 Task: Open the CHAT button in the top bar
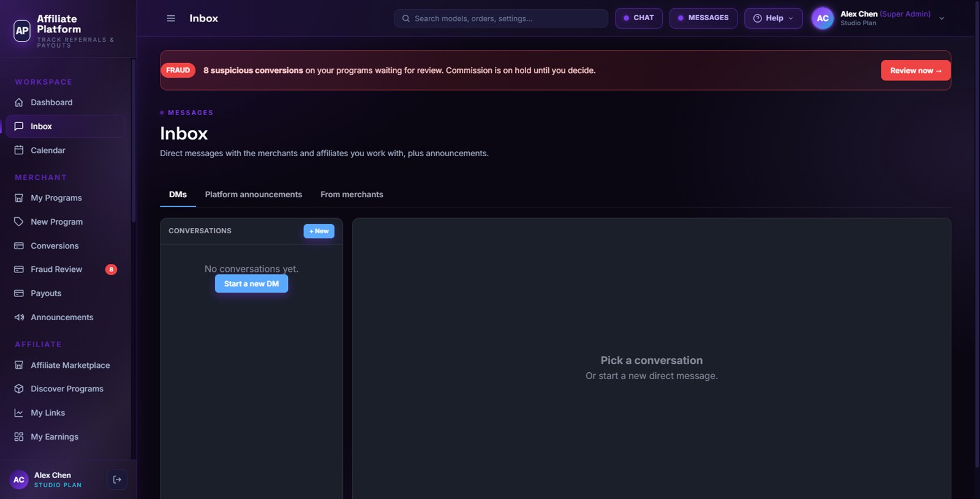pyautogui.click(x=639, y=18)
